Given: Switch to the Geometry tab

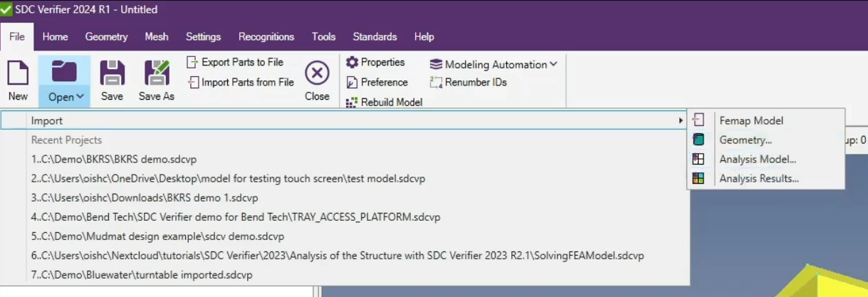Looking at the screenshot, I should [x=106, y=36].
